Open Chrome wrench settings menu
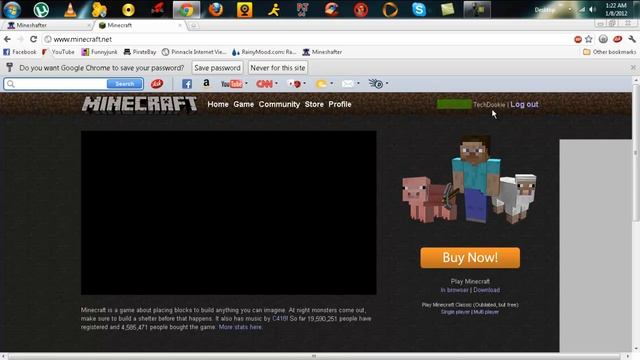The height and width of the screenshot is (360, 640). [632, 39]
